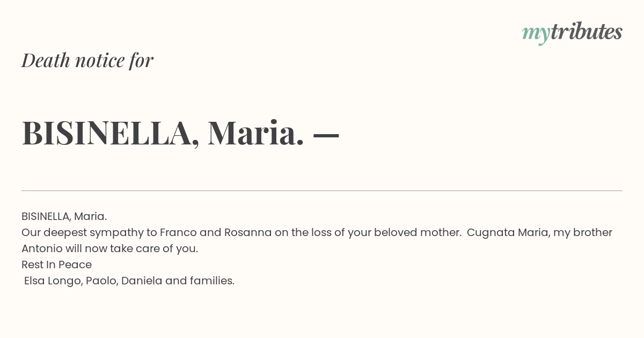Click the name "Elsa Longo"
644x338 pixels.
pos(54,281)
